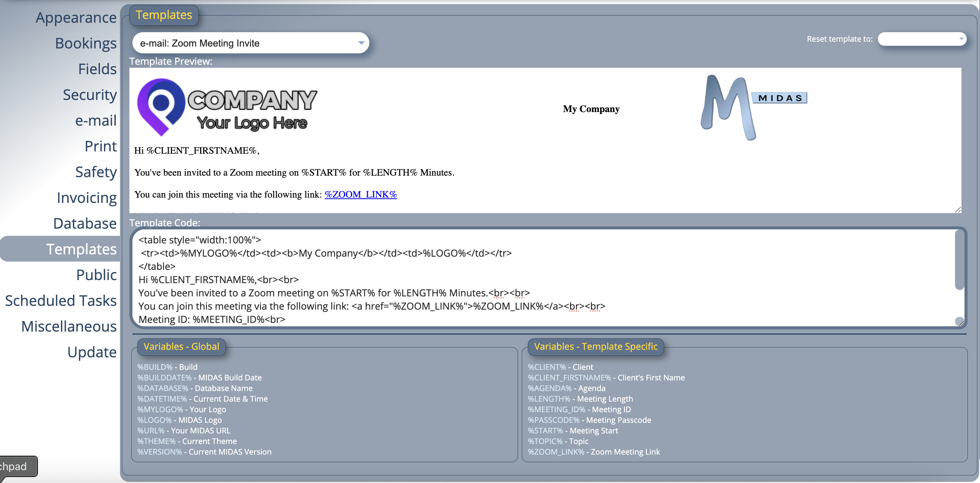Click into the Template Code textarea
The height and width of the screenshot is (483, 980).
pyautogui.click(x=543, y=278)
